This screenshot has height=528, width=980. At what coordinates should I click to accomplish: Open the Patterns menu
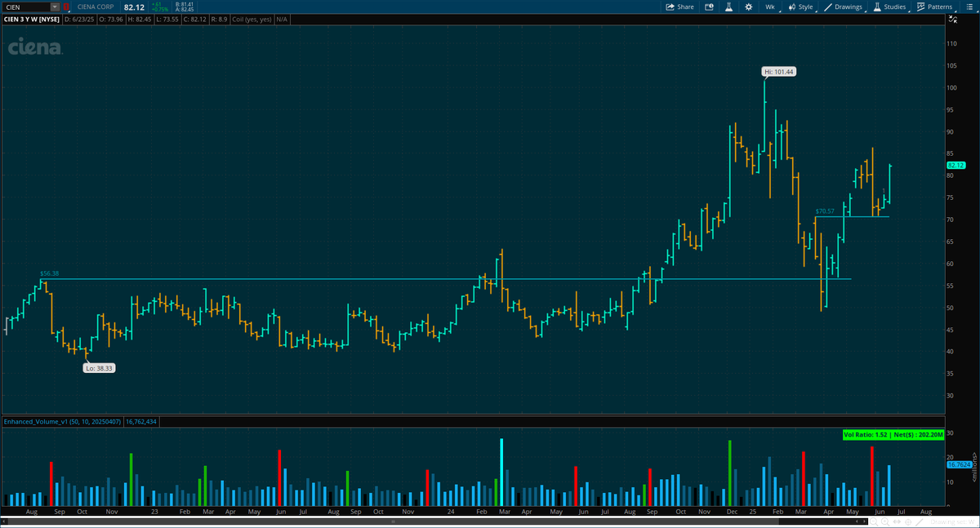pos(934,7)
